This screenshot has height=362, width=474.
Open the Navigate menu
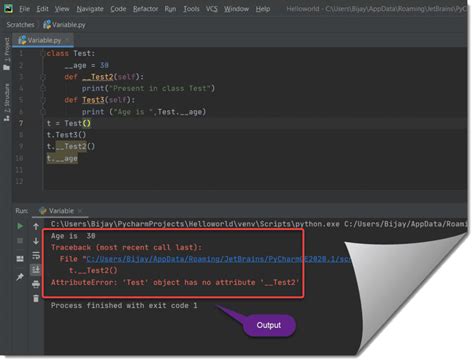[90, 9]
